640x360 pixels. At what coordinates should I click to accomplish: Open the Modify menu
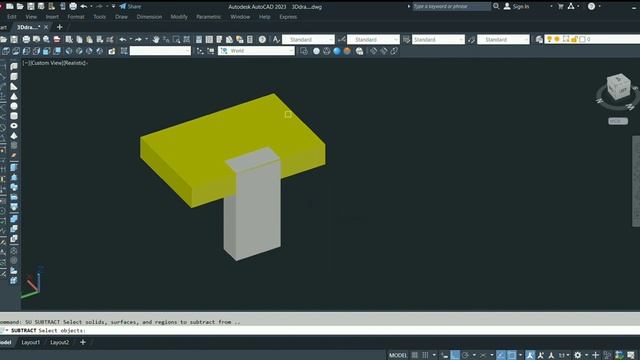[179, 17]
